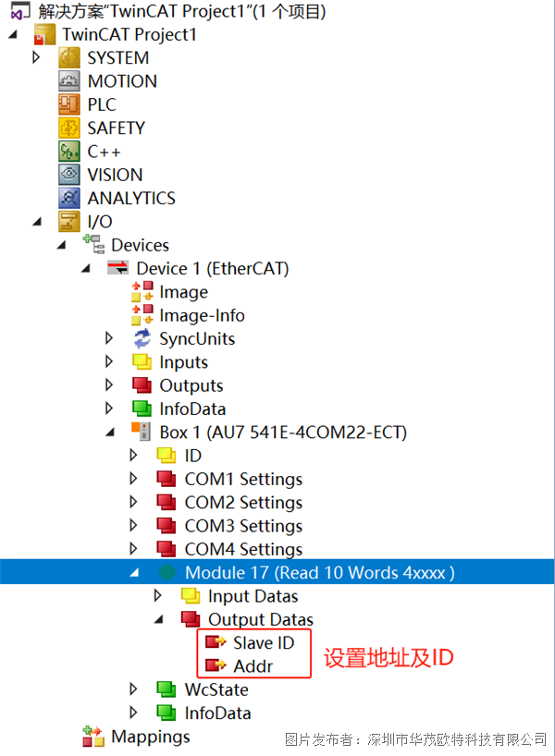
Task: Collapse the Box 1 node
Action: pyautogui.click(x=110, y=433)
